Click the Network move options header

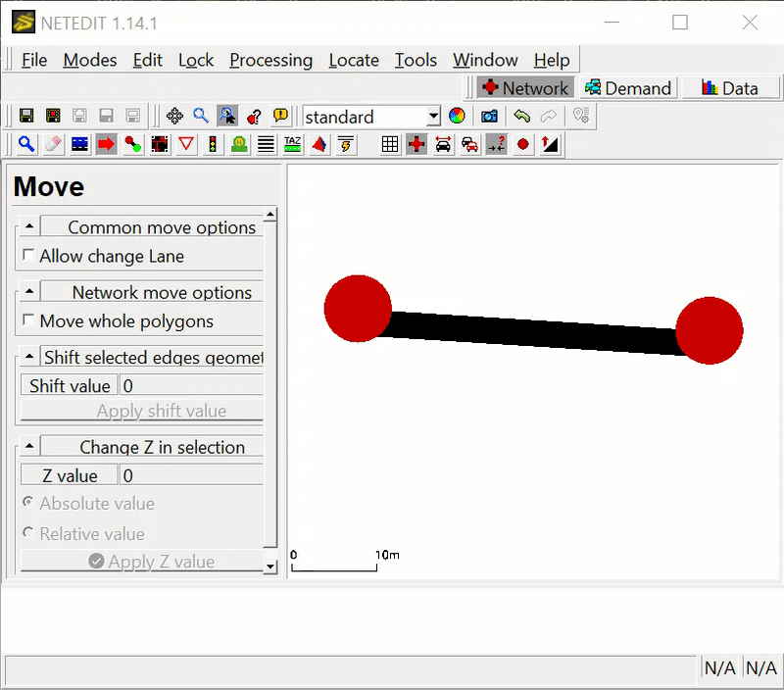[152, 291]
